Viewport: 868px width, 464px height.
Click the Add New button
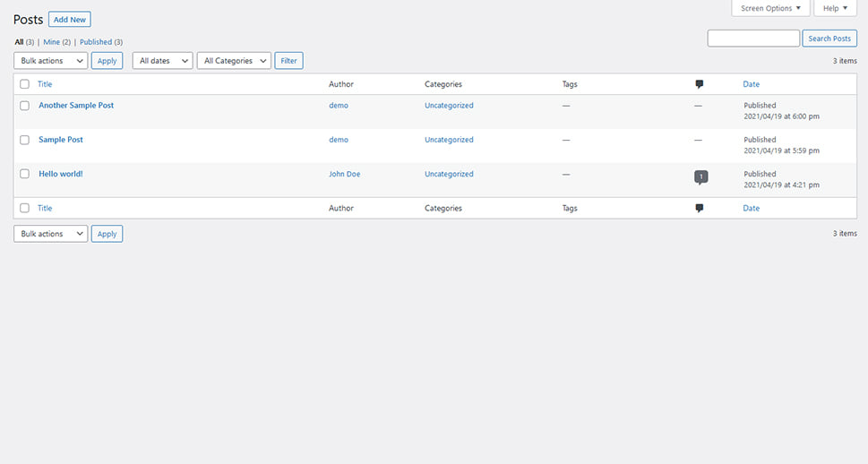(70, 20)
